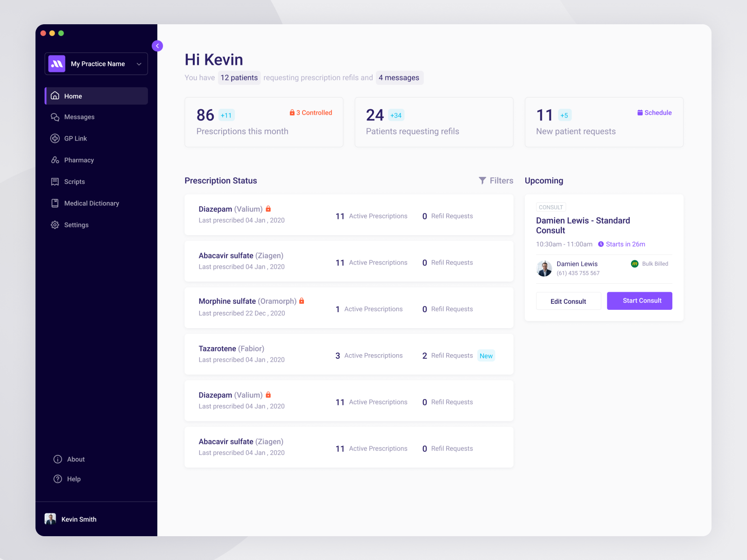Click the lock icon beside 3 Controlled
The image size is (747, 560).
tap(292, 112)
